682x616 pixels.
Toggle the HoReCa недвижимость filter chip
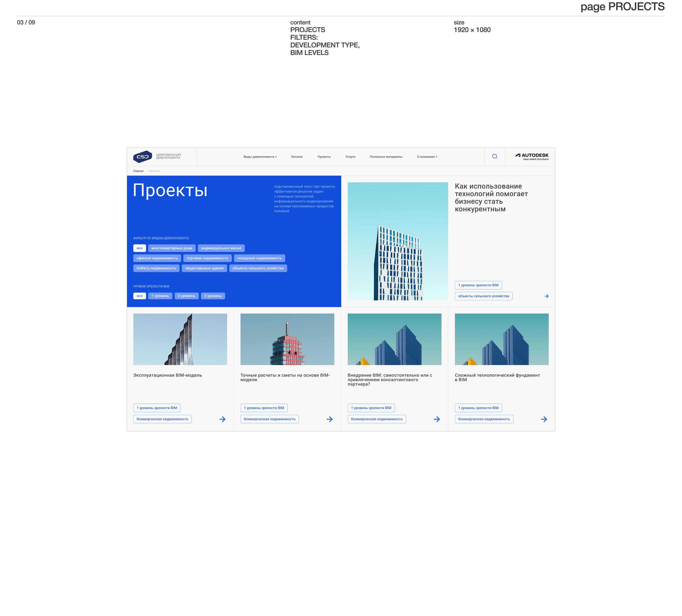pos(156,268)
